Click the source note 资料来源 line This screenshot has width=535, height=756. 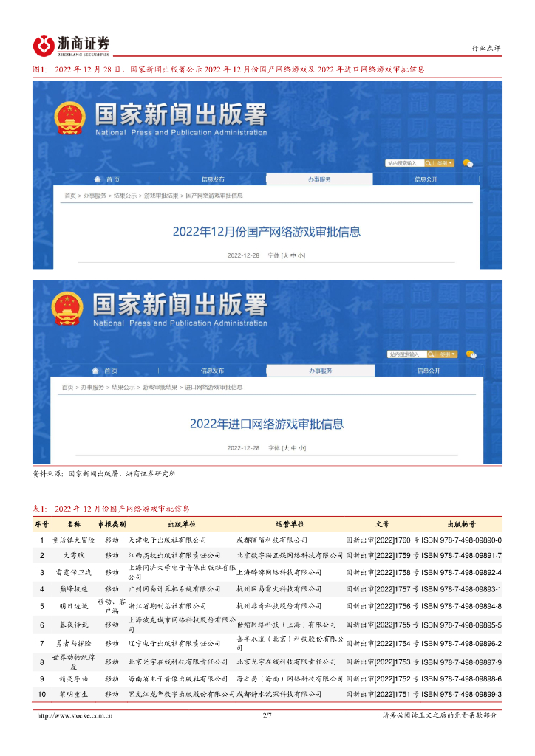pyautogui.click(x=104, y=473)
